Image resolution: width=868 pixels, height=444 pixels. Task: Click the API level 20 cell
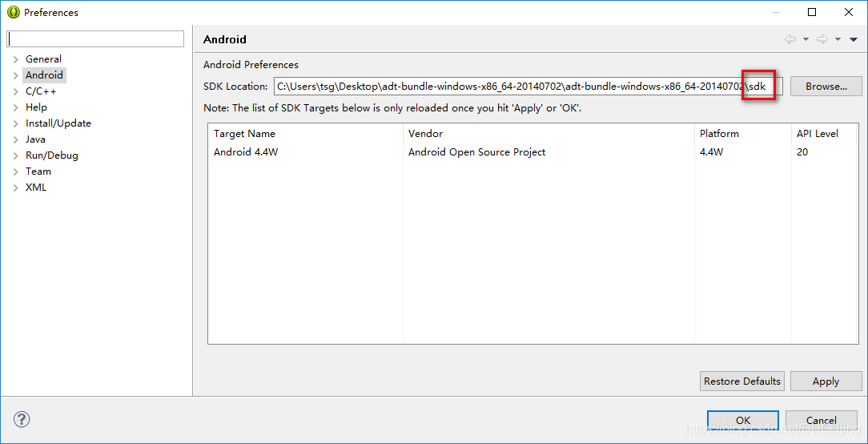click(x=802, y=152)
